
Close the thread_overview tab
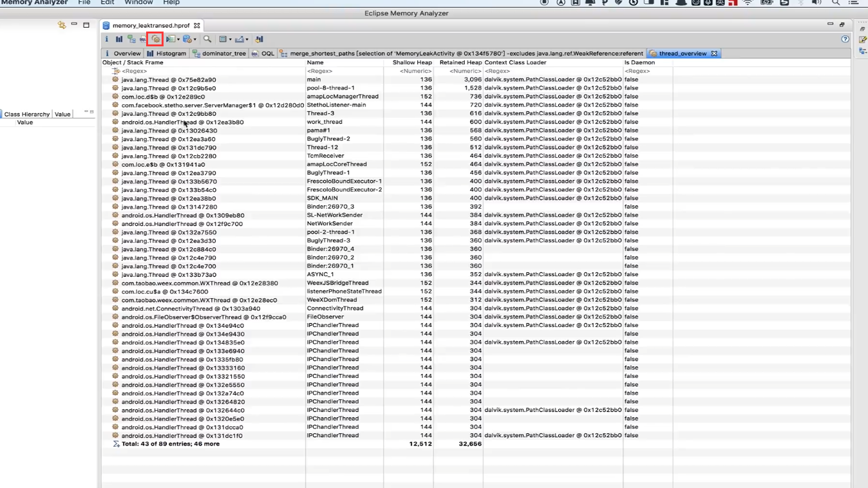(x=715, y=53)
